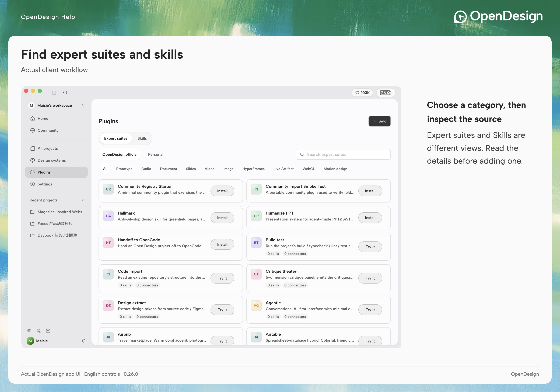Collapse the Recent projects section
This screenshot has width=560, height=392.
pos(83,200)
